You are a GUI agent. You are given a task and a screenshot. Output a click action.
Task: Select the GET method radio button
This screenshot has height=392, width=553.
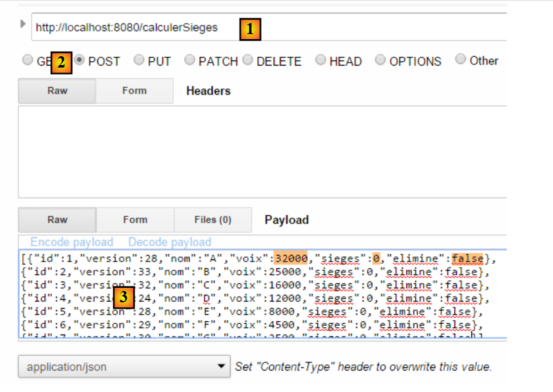coord(28,60)
